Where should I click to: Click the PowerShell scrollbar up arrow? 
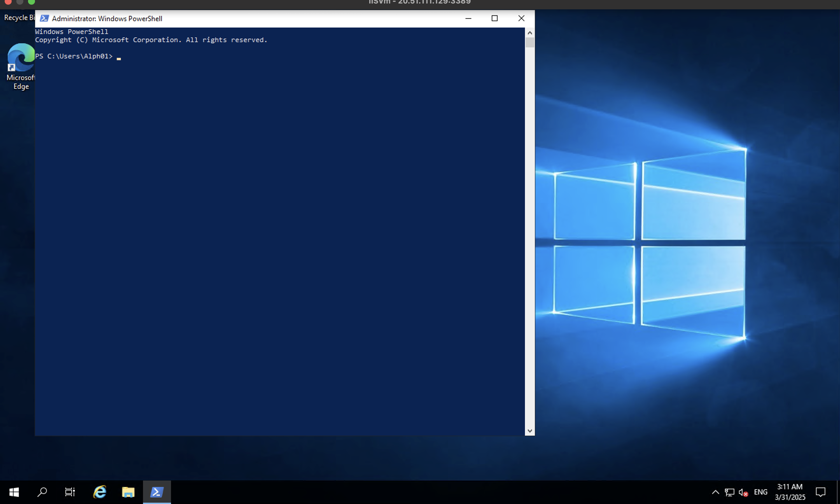click(530, 33)
